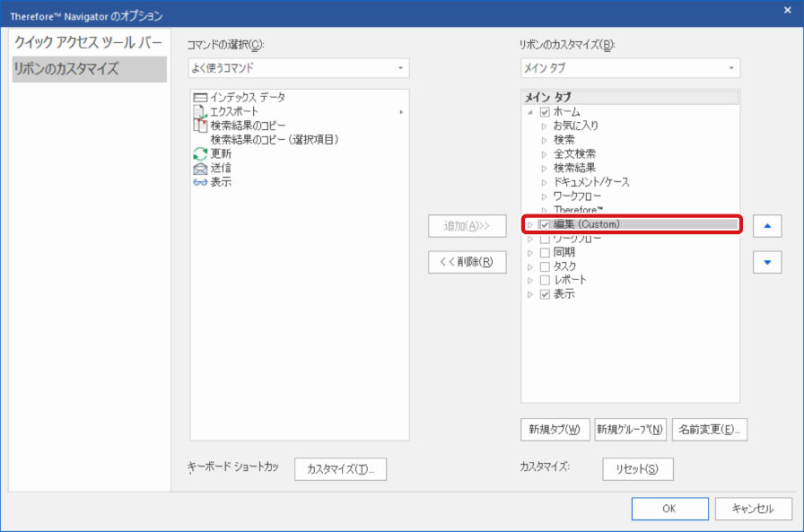Open the メイン タブ dropdown

[x=630, y=68]
